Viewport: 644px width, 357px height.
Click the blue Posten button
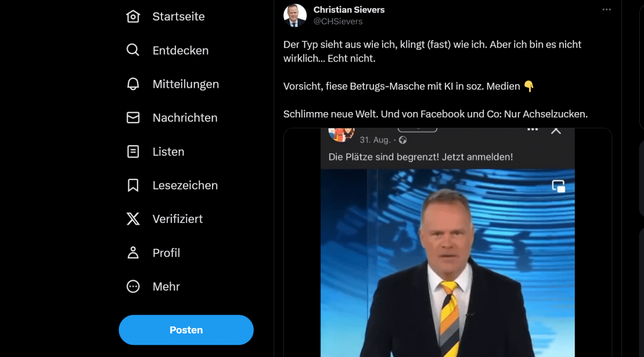[x=186, y=330]
